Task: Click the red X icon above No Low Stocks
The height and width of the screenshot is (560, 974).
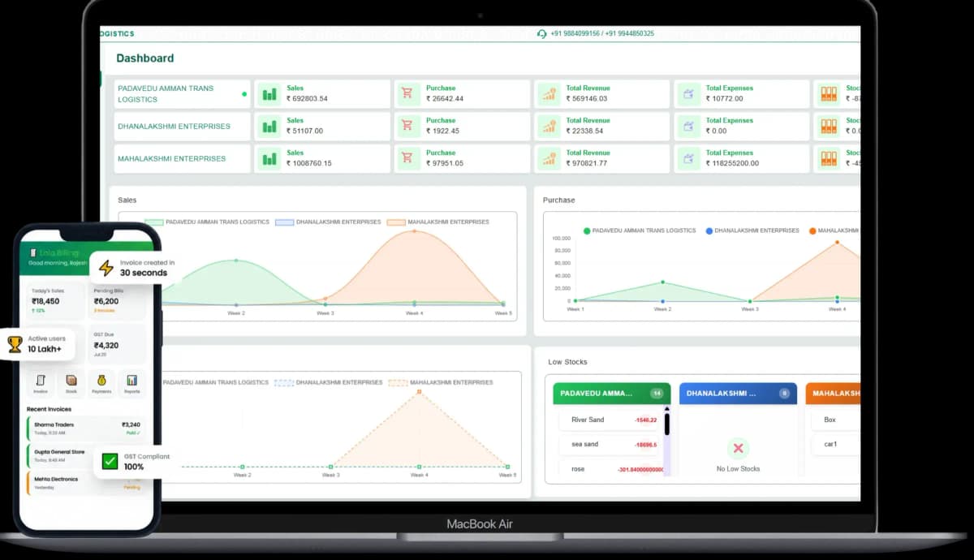Action: (738, 448)
